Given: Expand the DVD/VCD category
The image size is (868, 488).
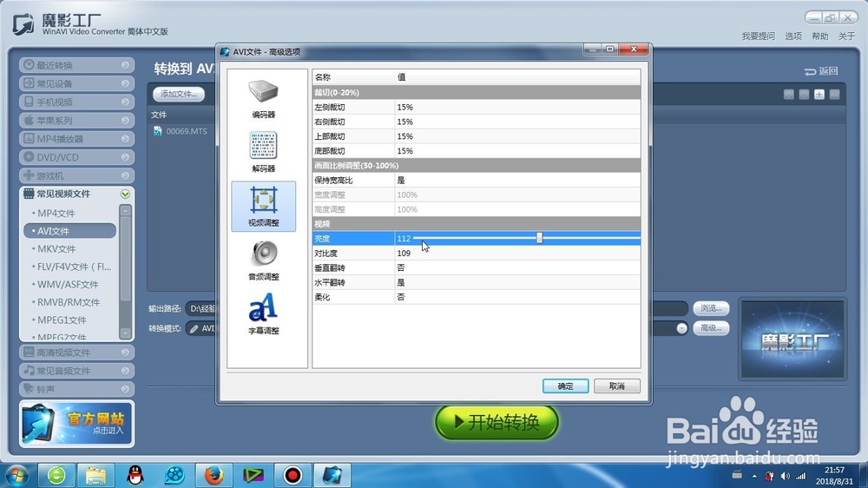Looking at the screenshot, I should 77,157.
